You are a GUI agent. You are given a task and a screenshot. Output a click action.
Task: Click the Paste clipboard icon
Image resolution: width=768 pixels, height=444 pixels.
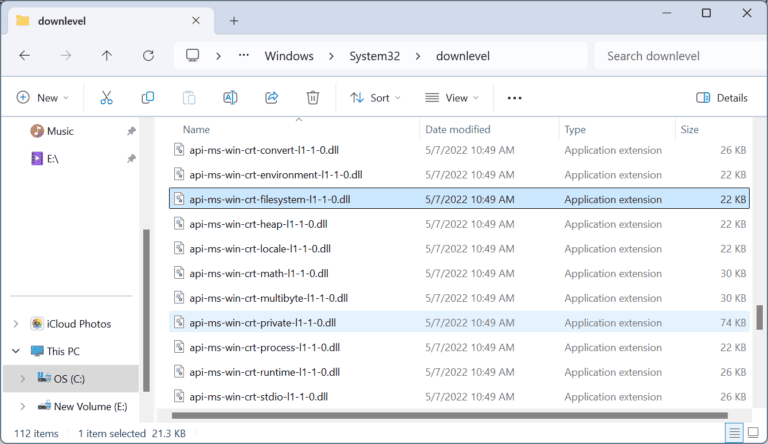(189, 98)
